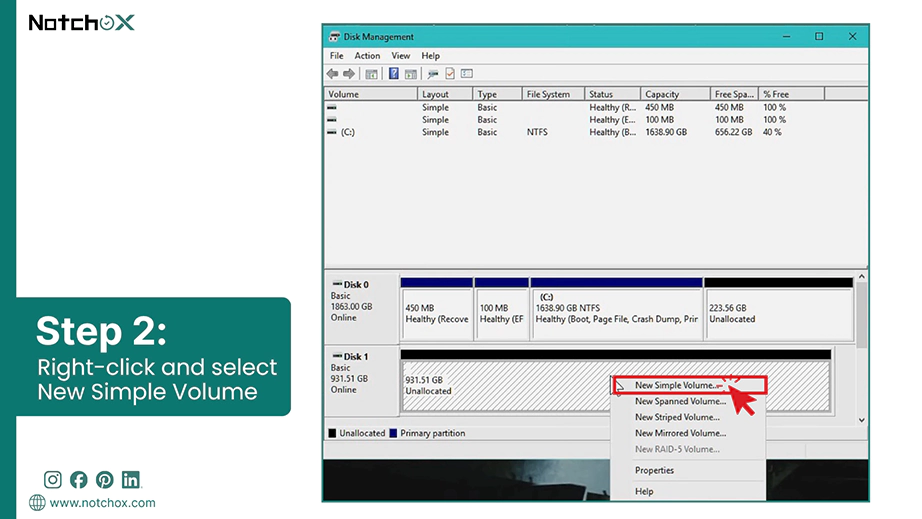Click the Show/Hide Action Pane toolbar icon

[x=411, y=73]
